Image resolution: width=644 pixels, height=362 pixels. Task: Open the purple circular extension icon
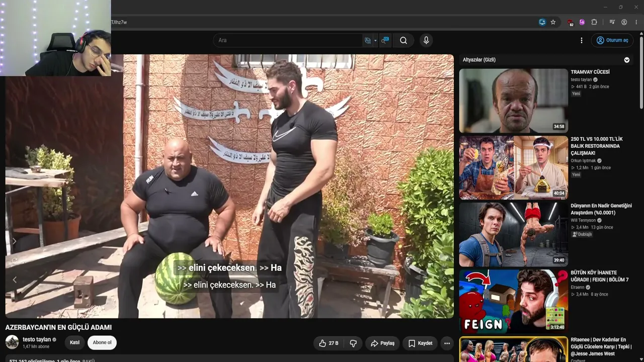point(582,22)
